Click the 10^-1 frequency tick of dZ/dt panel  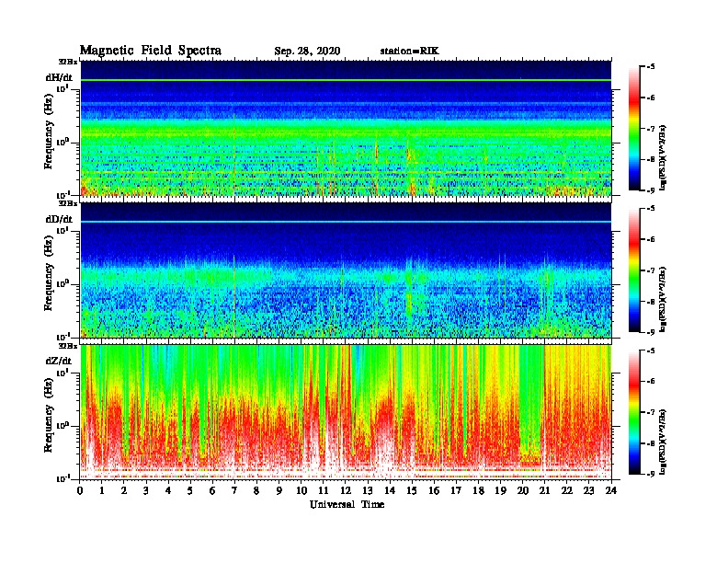coord(63,478)
